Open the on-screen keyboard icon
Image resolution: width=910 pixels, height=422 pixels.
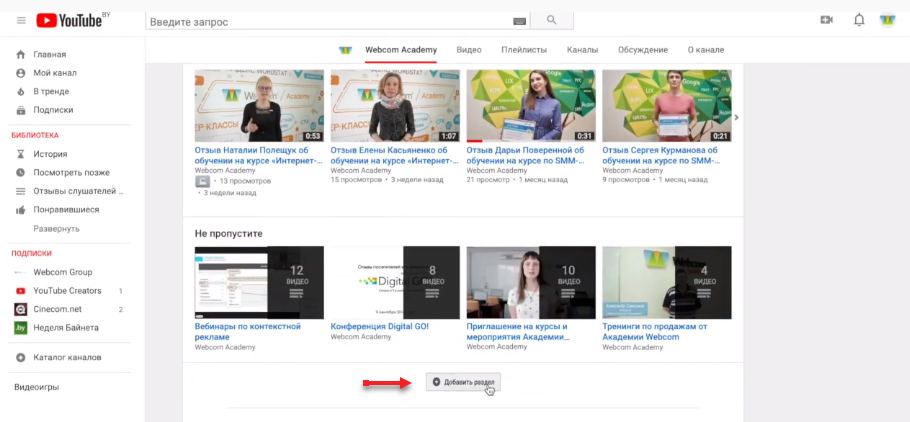519,21
